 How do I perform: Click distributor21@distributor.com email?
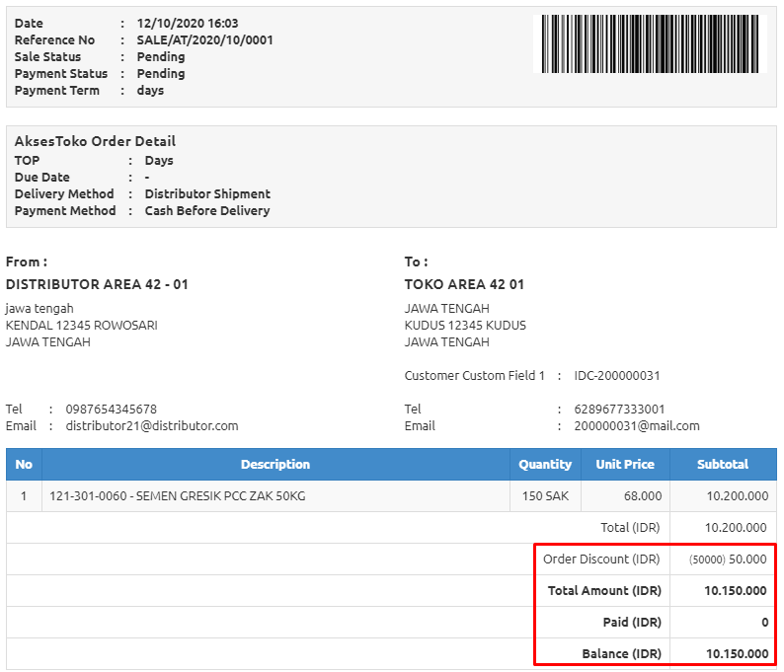click(152, 426)
